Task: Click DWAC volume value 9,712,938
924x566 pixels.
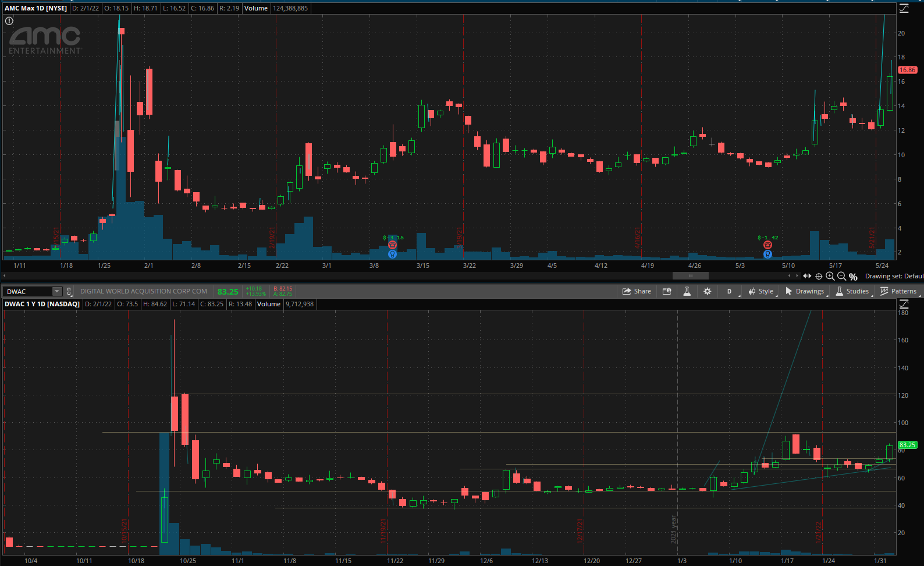Action: tap(300, 304)
